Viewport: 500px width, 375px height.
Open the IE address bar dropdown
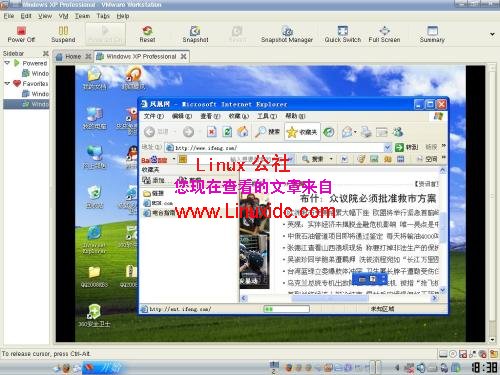(x=387, y=147)
